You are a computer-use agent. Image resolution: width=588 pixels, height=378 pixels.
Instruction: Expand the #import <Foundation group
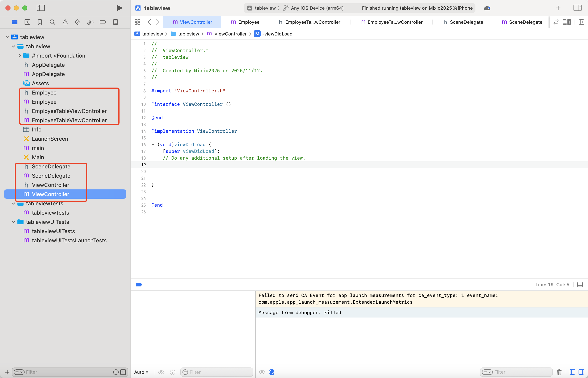20,56
